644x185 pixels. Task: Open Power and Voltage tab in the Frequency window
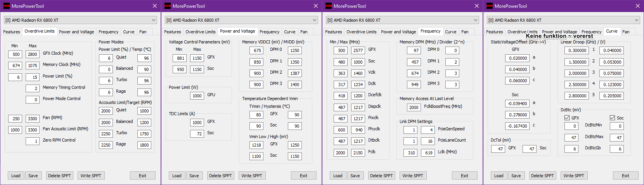(398, 32)
